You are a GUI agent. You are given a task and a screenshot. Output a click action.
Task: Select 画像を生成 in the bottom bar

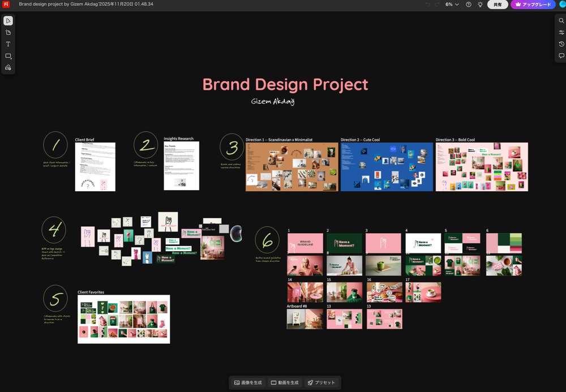point(248,382)
